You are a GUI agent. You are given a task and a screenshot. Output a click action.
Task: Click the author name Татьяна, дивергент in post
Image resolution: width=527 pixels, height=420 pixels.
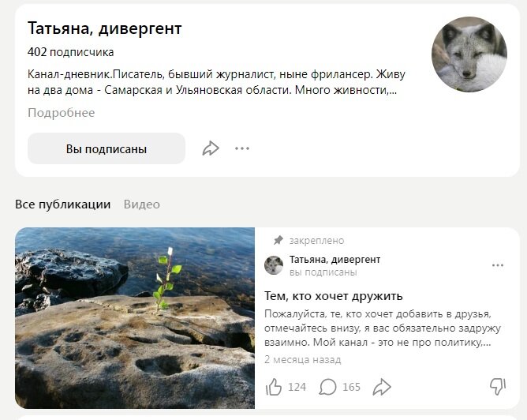click(335, 260)
